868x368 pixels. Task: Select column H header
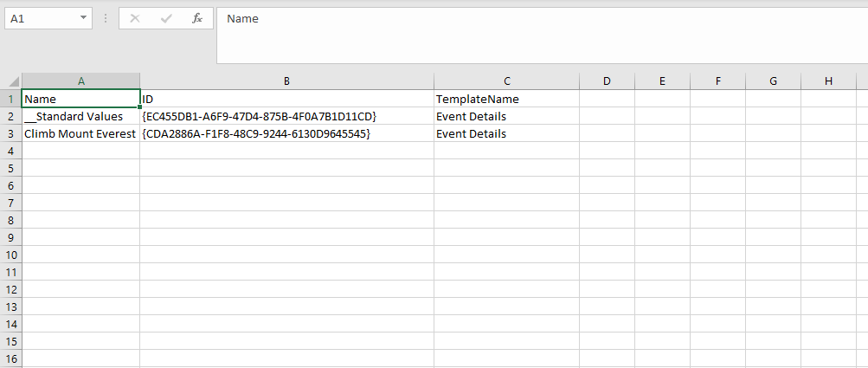click(828, 81)
